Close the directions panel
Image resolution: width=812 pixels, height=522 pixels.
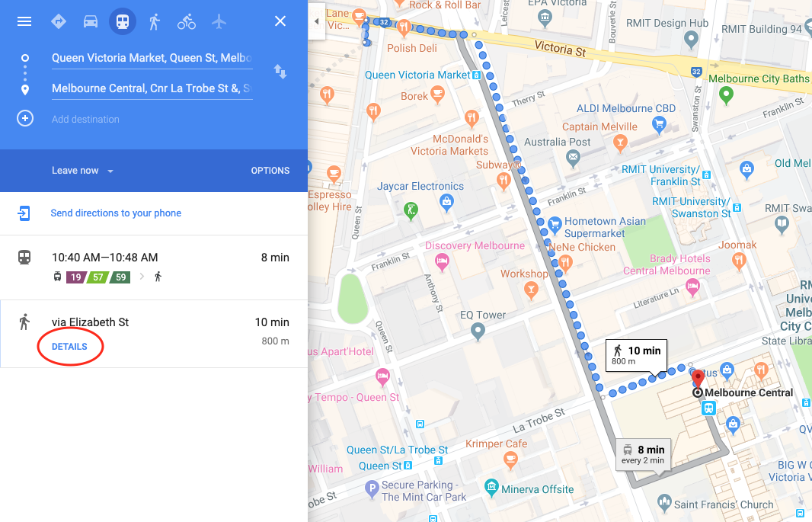280,21
